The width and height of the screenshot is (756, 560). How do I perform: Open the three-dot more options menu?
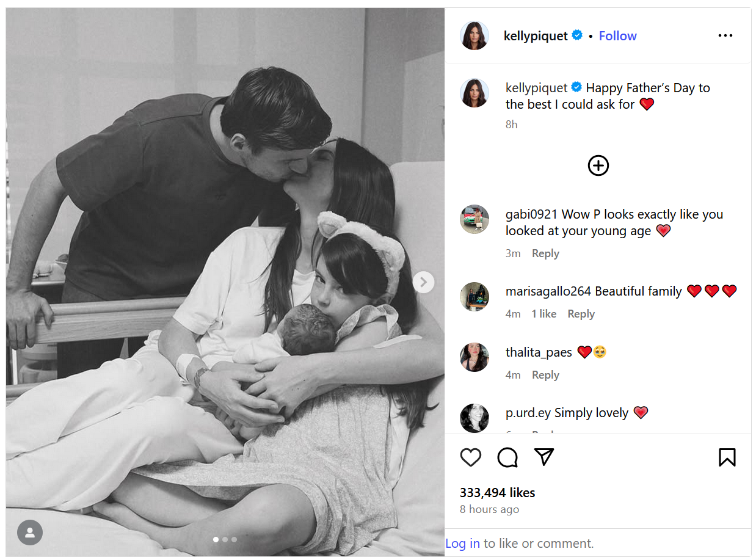click(725, 35)
